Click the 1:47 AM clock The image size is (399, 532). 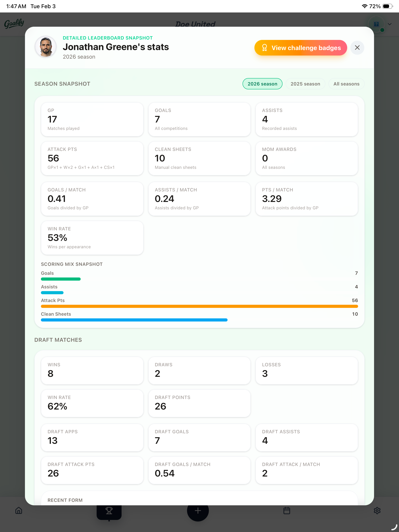point(16,6)
